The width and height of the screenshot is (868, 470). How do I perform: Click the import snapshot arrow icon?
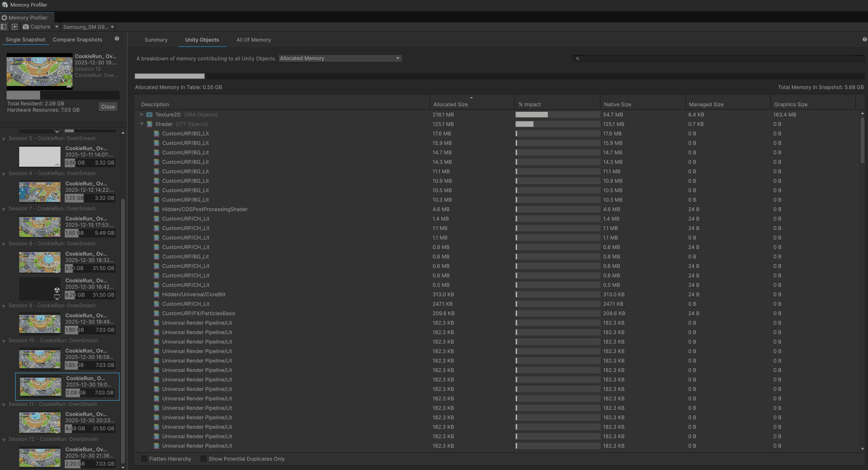[15, 27]
